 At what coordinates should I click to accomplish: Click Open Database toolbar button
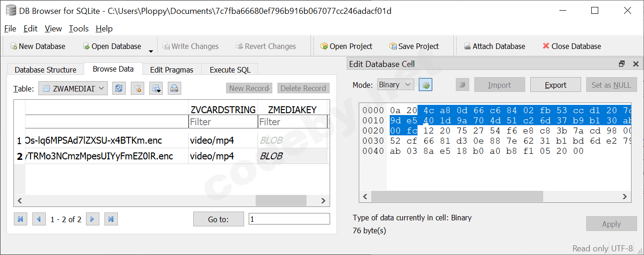(x=112, y=46)
